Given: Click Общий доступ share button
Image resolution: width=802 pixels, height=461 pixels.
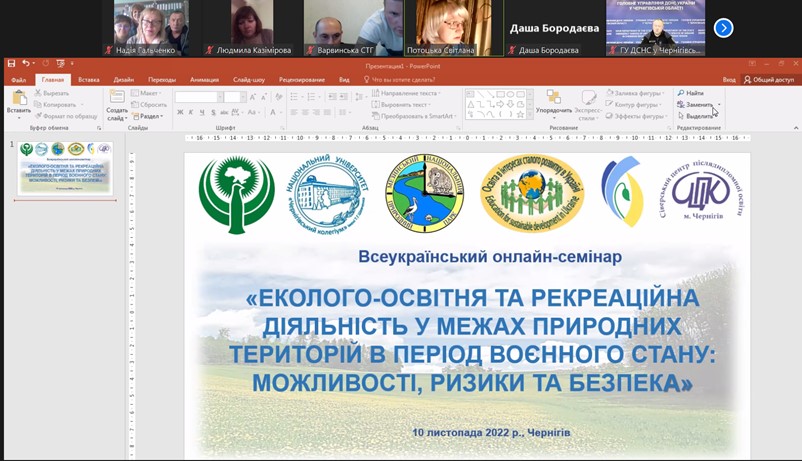Looking at the screenshot, I should [769, 79].
